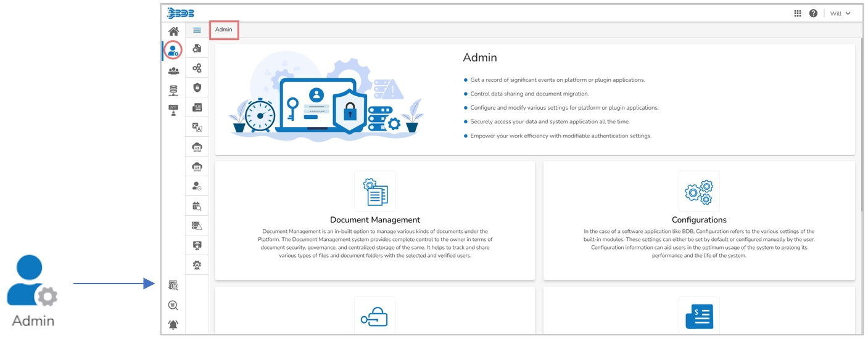Image resolution: width=868 pixels, height=339 pixels.
Task: Open the award badge icon
Action: coord(197,265)
